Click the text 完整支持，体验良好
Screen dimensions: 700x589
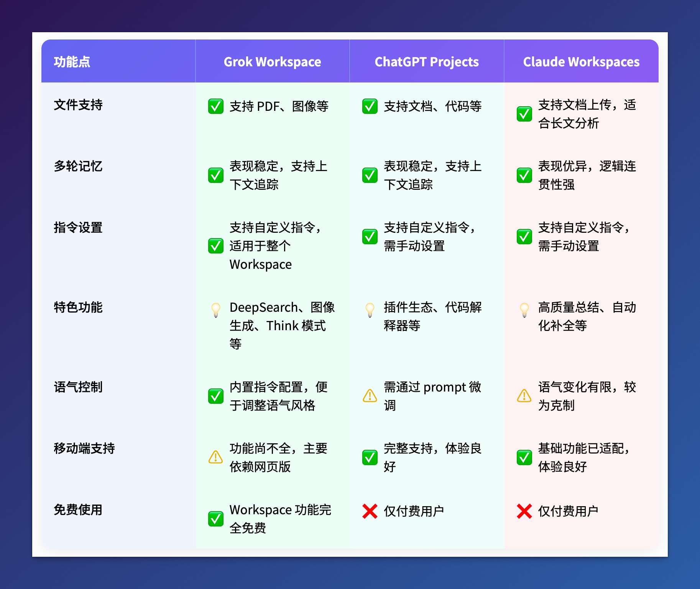[433, 457]
